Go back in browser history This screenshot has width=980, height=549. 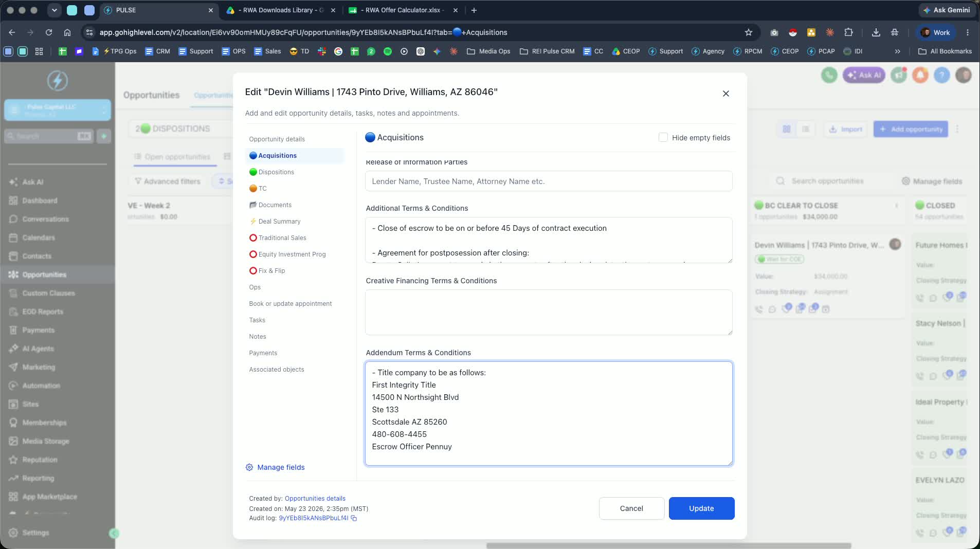[12, 32]
